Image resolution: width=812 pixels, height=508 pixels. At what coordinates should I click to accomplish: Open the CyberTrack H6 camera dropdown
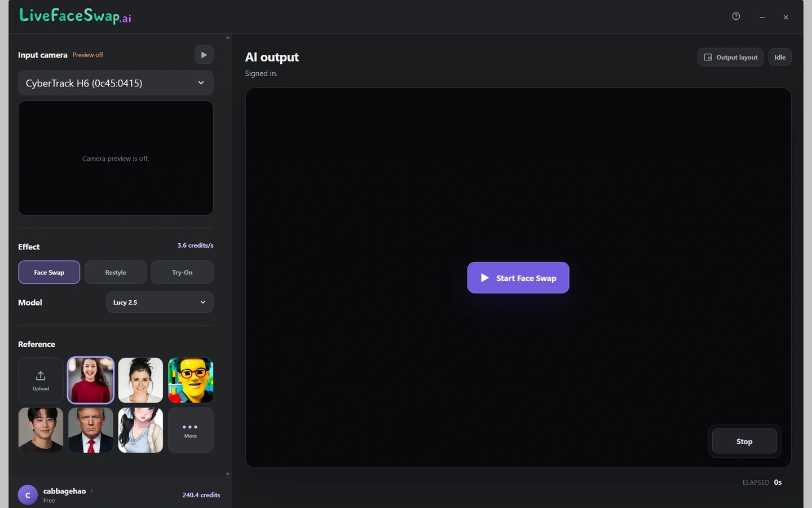tap(116, 83)
